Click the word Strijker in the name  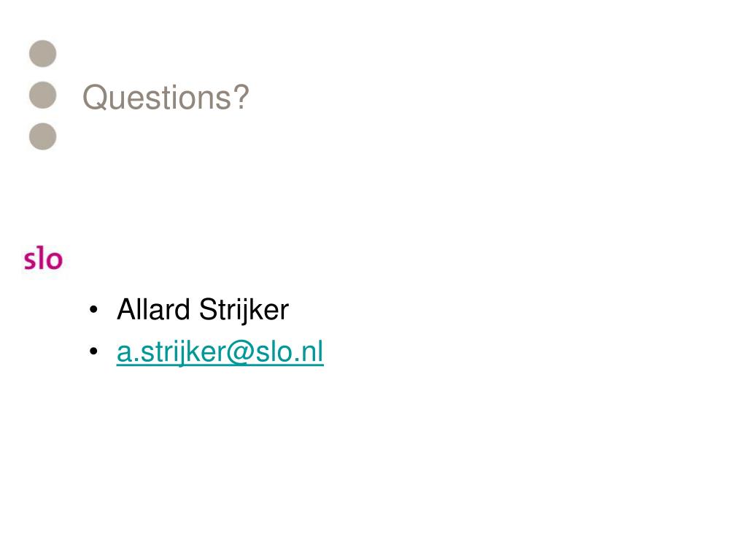(244, 311)
